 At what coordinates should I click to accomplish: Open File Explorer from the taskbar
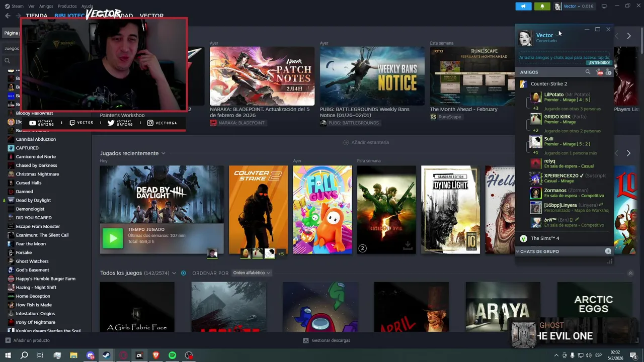pos(73,355)
